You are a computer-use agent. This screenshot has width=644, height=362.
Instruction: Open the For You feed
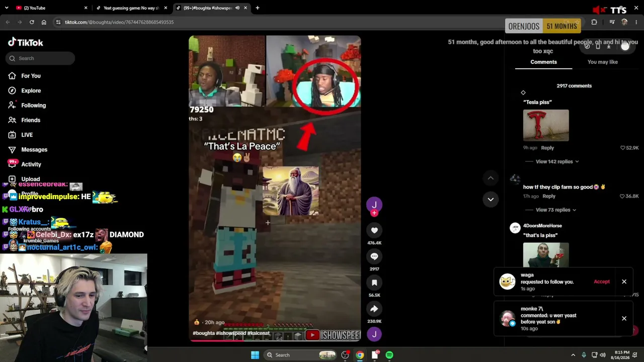pyautogui.click(x=31, y=76)
